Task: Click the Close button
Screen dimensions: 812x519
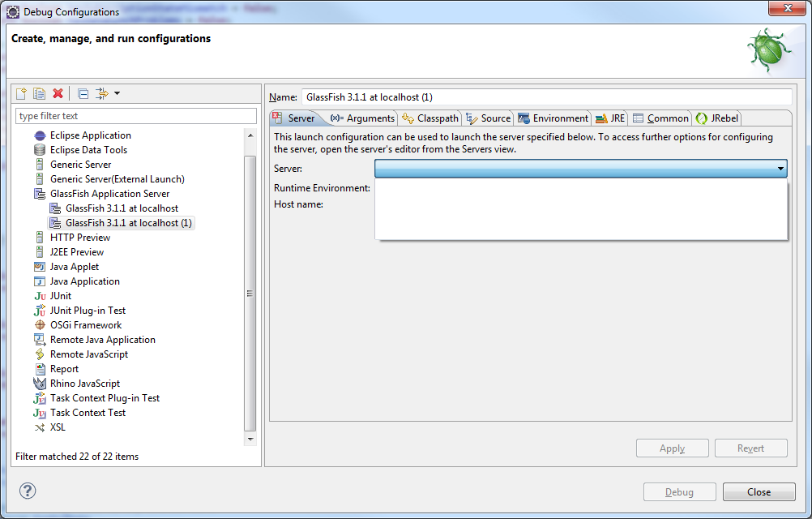Action: coord(759,492)
